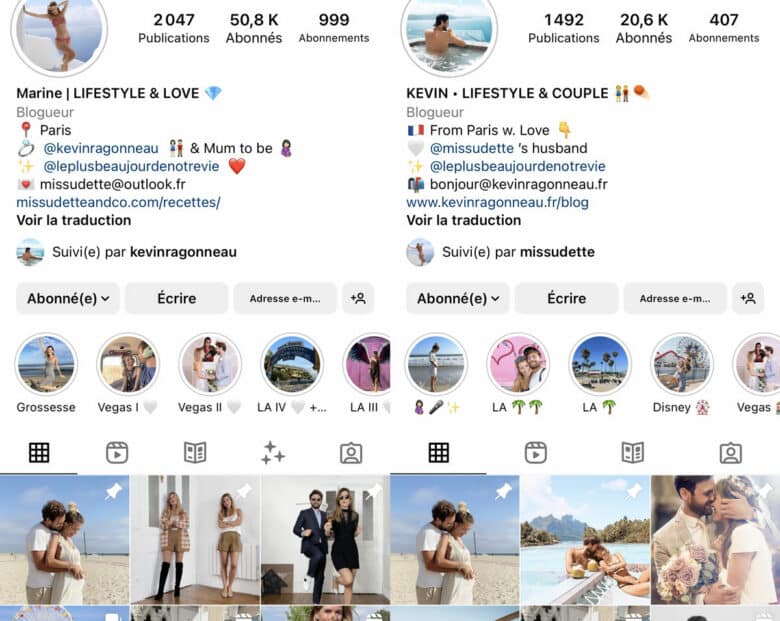The height and width of the screenshot is (621, 780).
Task: Open Reels tab on Kevin's profile
Action: (536, 453)
